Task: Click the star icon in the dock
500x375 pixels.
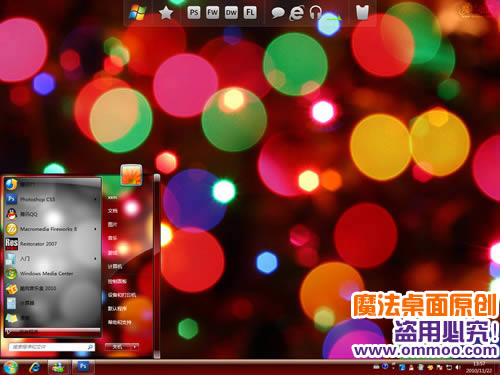Action: point(166,13)
